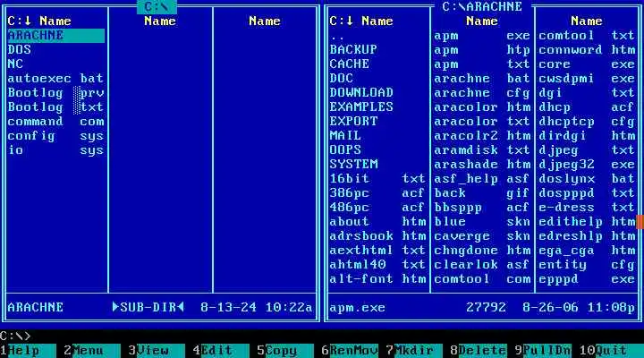644x358 pixels.
Task: Select the command.com file
Action: (55, 122)
